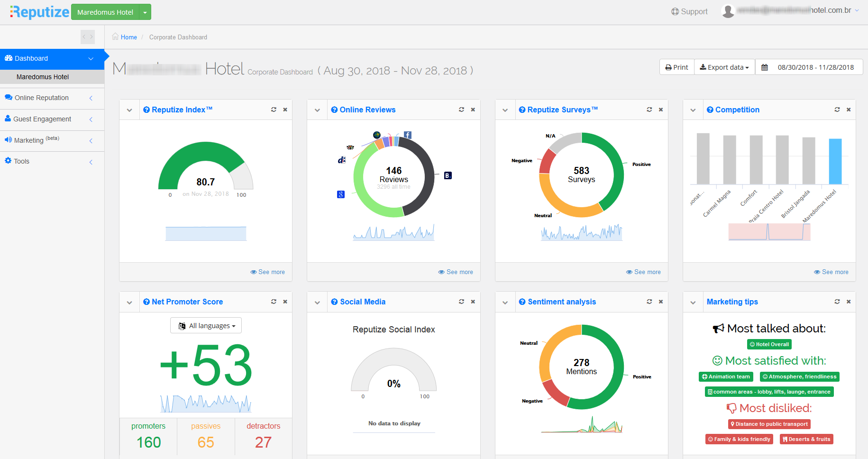This screenshot has width=868, height=459.
Task: Close the Sentiment analysis widget
Action: click(661, 302)
